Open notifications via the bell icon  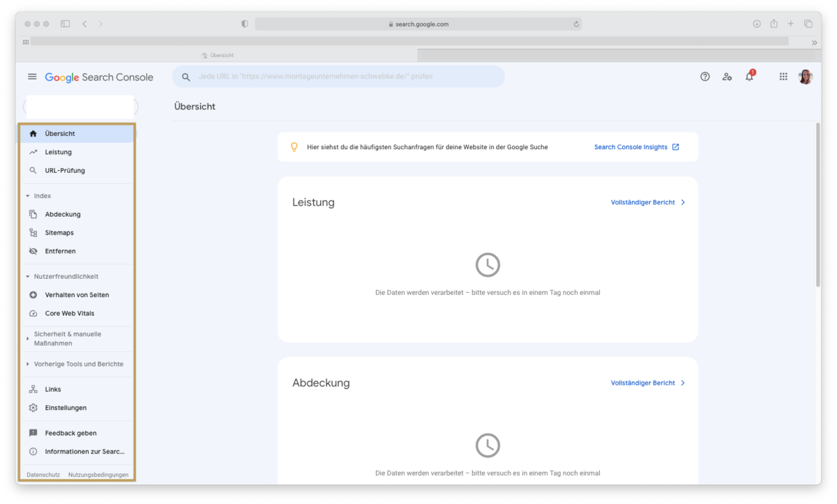coord(749,77)
